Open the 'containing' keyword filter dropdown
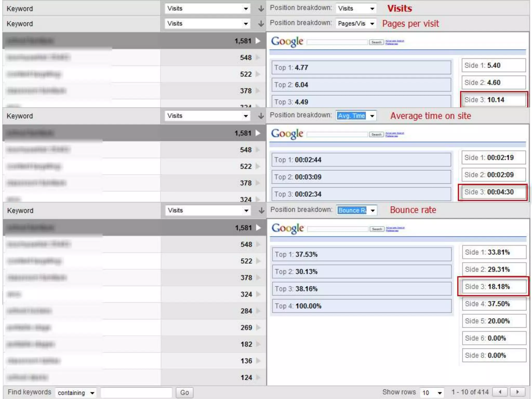The height and width of the screenshot is (399, 532). tap(76, 393)
